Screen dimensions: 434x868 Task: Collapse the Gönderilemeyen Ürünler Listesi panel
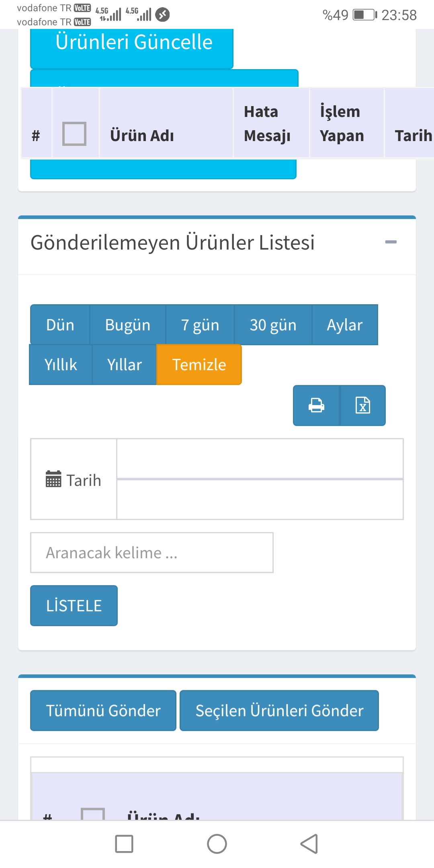[391, 242]
